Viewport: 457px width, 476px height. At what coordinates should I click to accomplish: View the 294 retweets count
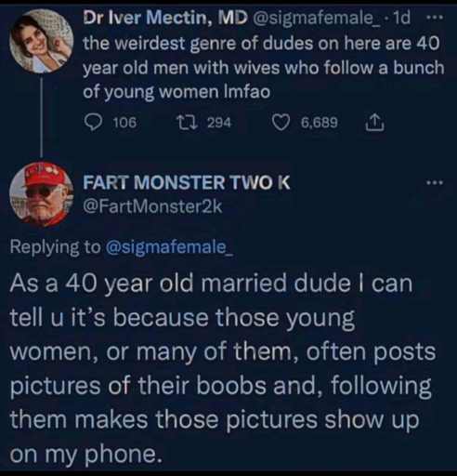click(219, 123)
